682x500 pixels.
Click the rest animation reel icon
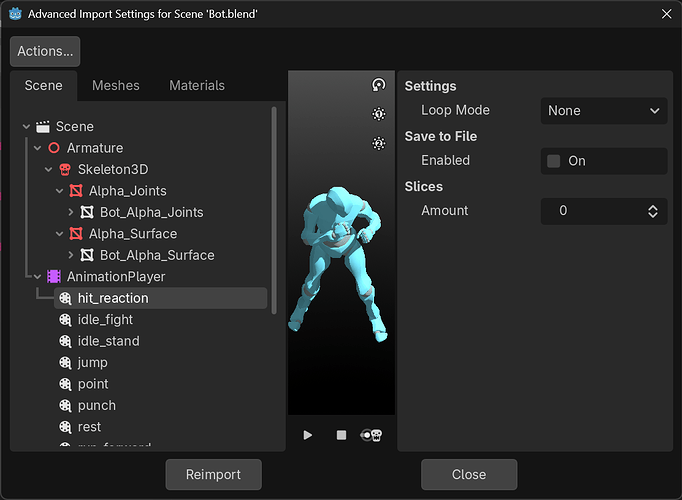[x=65, y=427]
